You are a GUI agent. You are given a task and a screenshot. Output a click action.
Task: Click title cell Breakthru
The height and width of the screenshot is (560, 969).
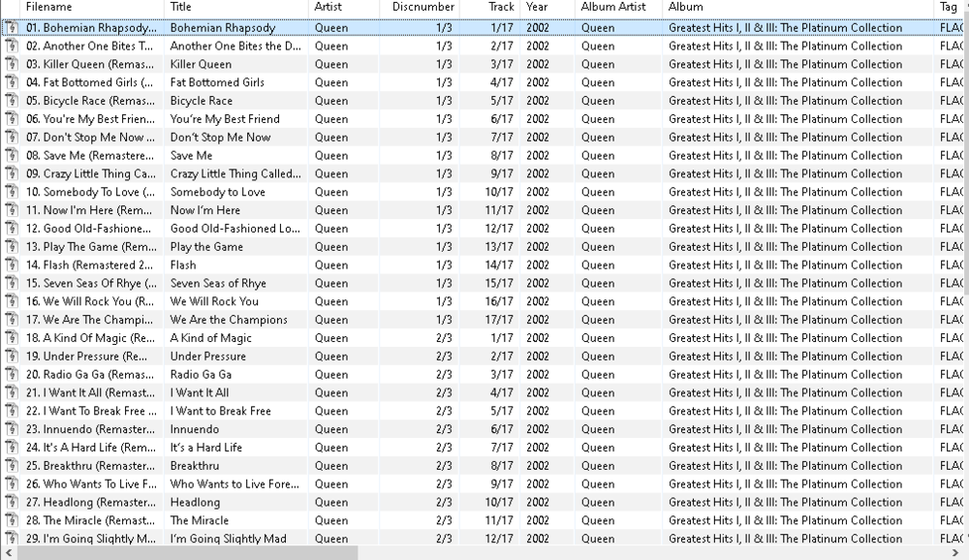[x=195, y=465]
